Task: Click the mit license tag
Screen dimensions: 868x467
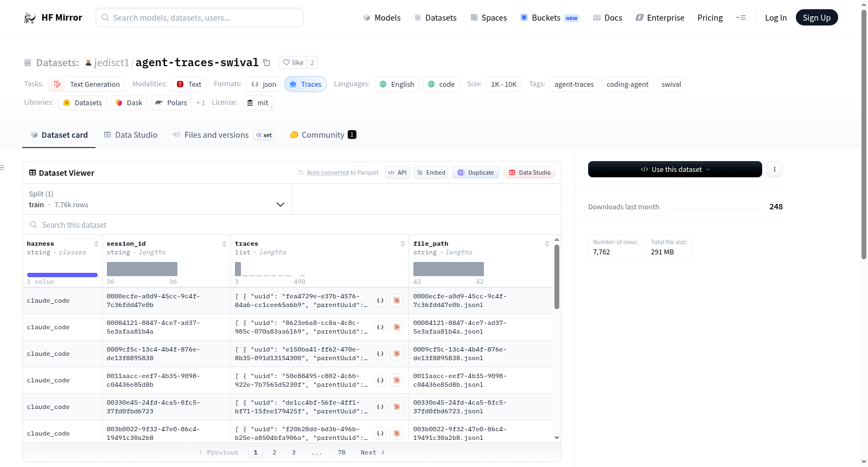Action: tap(258, 103)
